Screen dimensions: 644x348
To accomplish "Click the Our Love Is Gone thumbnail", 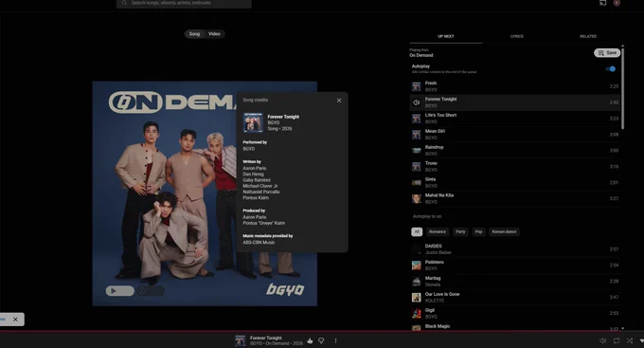I will point(417,298).
